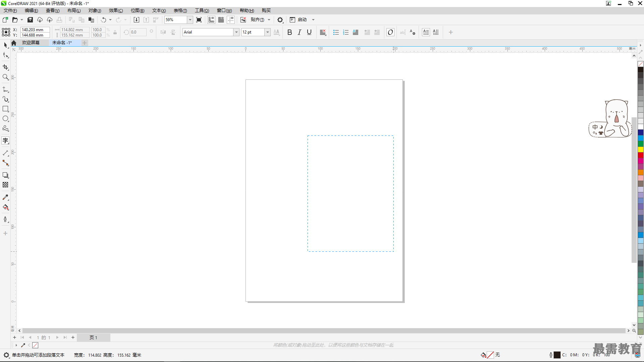Select the Text tool
This screenshot has height=362, width=644.
(5, 140)
